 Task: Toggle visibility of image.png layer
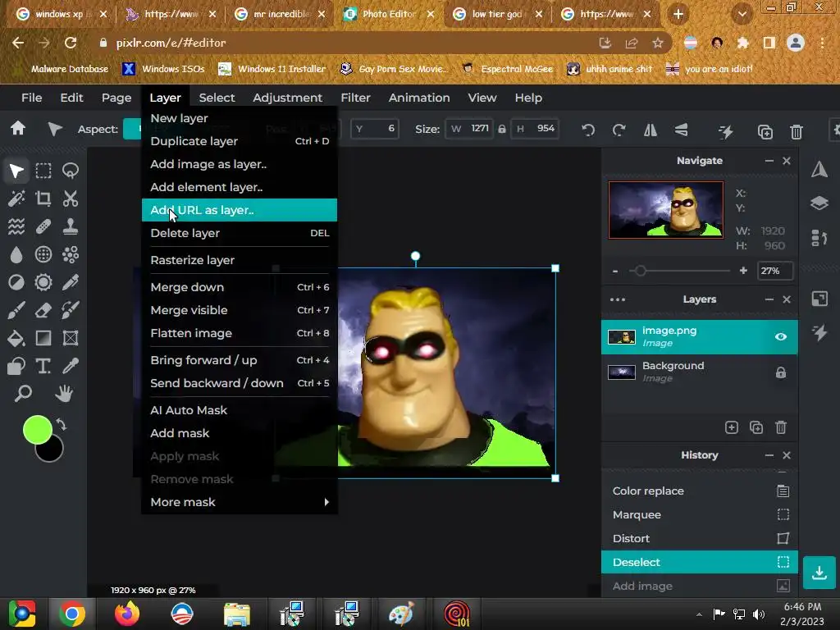(x=781, y=337)
